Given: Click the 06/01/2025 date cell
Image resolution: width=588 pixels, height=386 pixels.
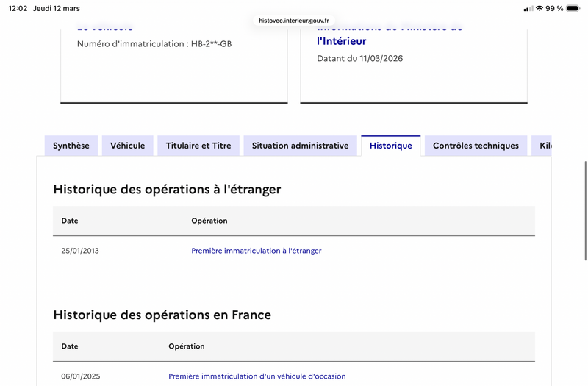Looking at the screenshot, I should coord(80,376).
